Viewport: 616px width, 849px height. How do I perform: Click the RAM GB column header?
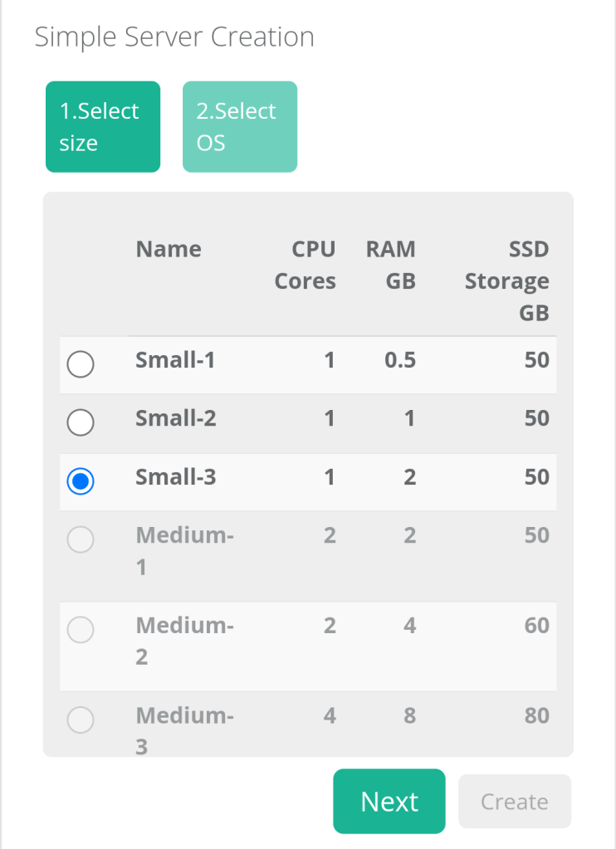pyautogui.click(x=391, y=266)
